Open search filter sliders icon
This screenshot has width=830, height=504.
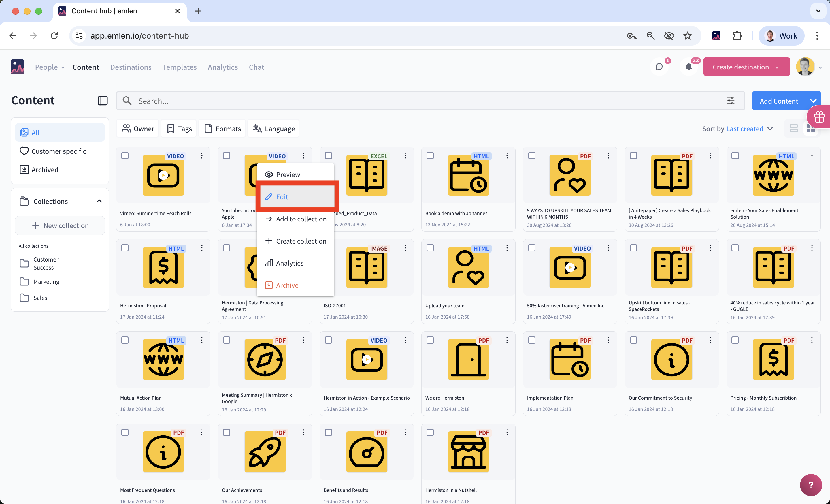730,100
